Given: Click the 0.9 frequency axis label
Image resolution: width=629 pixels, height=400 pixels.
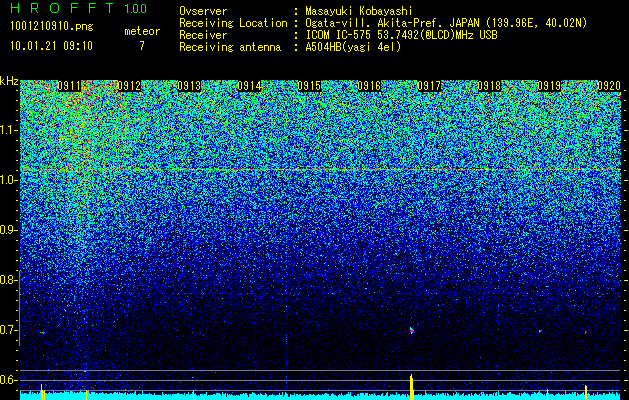Looking at the screenshot, I should click(x=8, y=230).
